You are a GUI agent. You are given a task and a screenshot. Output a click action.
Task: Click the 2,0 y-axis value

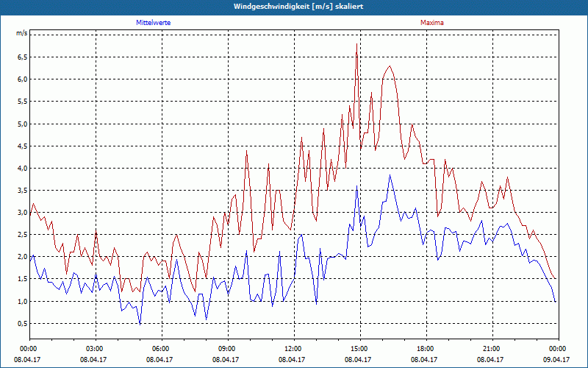coord(23,257)
